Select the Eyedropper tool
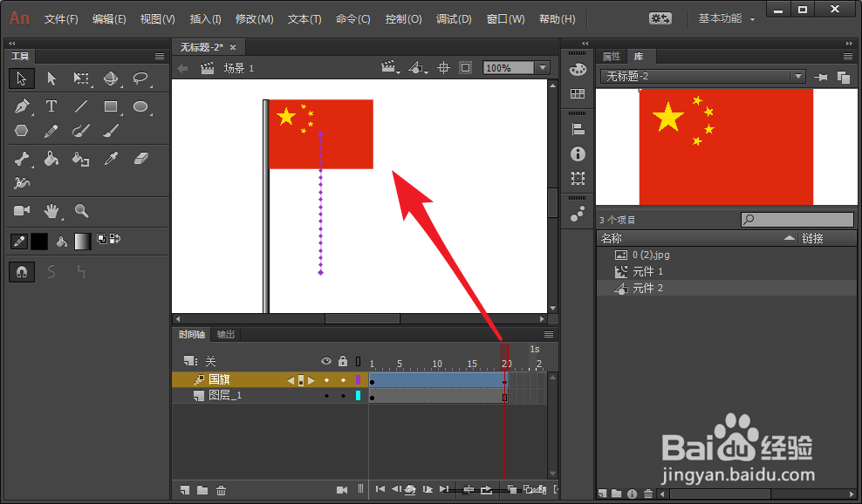 (x=112, y=159)
